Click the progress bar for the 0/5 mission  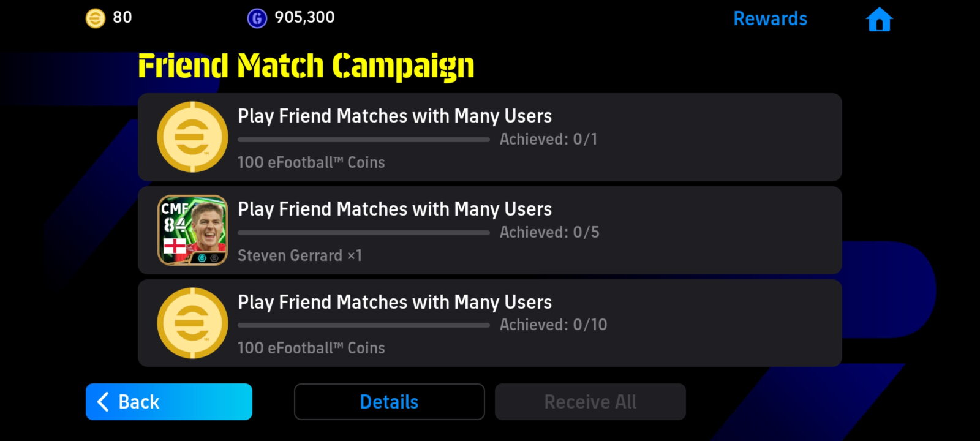(x=364, y=233)
